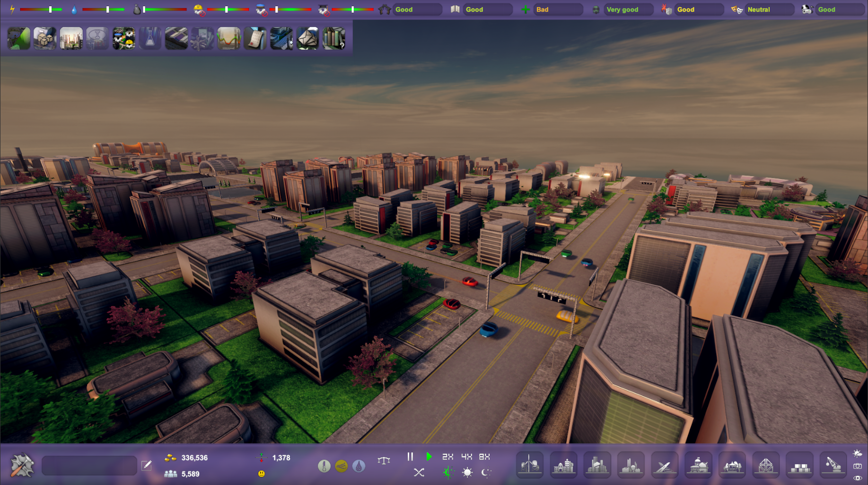Click the city name input field

pos(89,466)
